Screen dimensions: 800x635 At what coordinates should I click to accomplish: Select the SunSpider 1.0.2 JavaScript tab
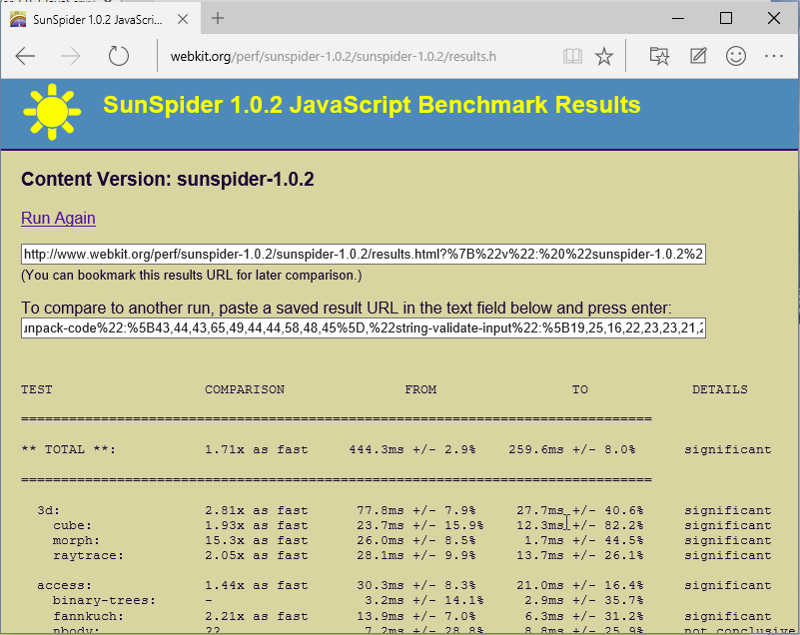click(90, 18)
